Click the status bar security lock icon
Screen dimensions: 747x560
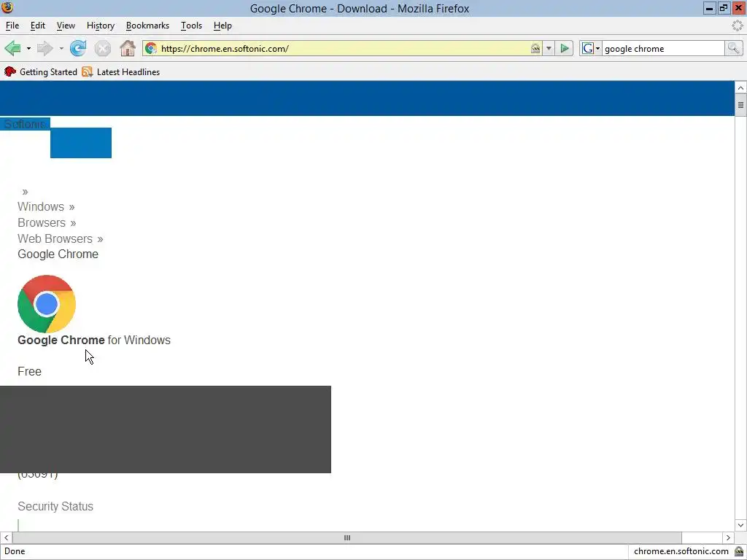coord(739,551)
